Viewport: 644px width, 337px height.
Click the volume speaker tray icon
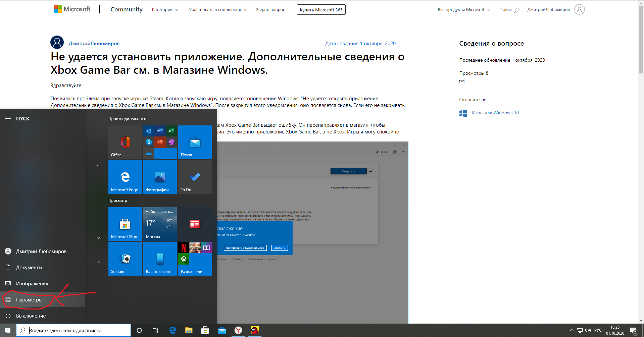588,330
